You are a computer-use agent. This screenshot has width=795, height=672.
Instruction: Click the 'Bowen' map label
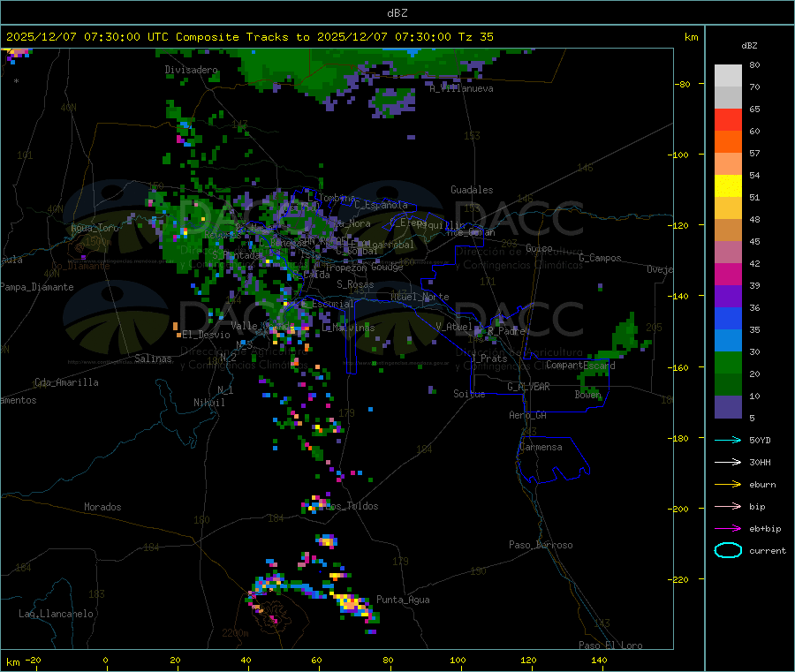click(588, 395)
